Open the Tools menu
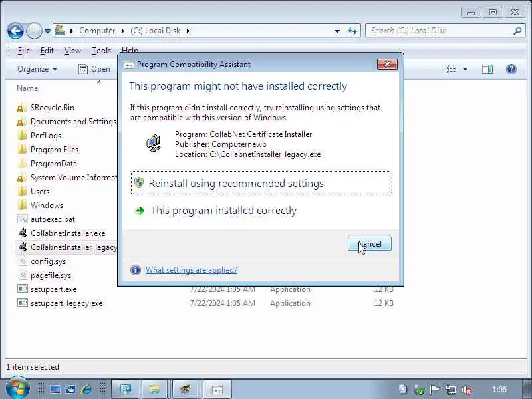 tap(101, 51)
